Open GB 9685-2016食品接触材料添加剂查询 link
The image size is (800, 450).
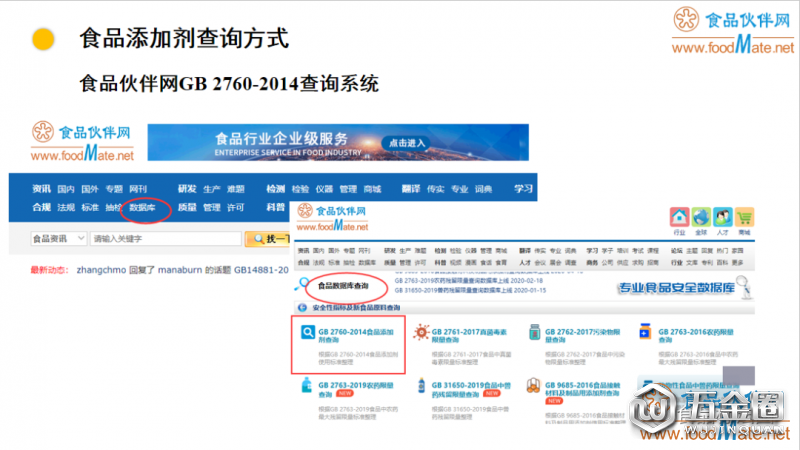582,389
